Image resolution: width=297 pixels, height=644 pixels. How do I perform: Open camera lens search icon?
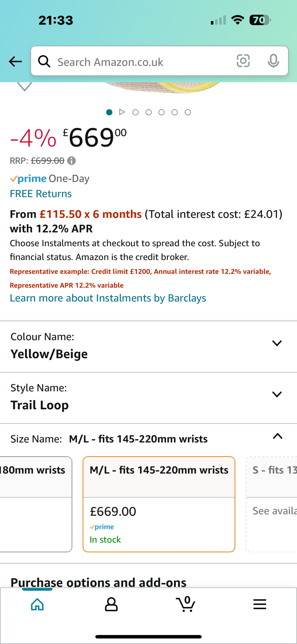pos(243,61)
